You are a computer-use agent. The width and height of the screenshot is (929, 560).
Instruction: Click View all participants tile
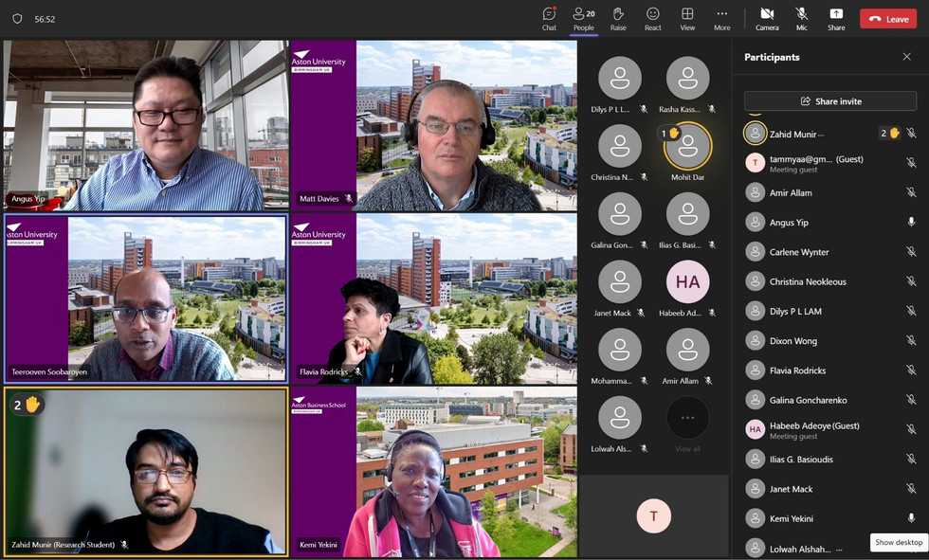pyautogui.click(x=687, y=423)
